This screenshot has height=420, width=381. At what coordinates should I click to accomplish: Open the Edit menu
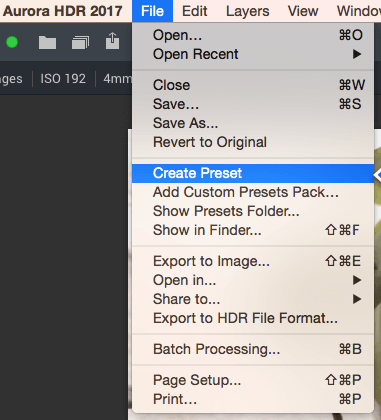[x=195, y=11]
